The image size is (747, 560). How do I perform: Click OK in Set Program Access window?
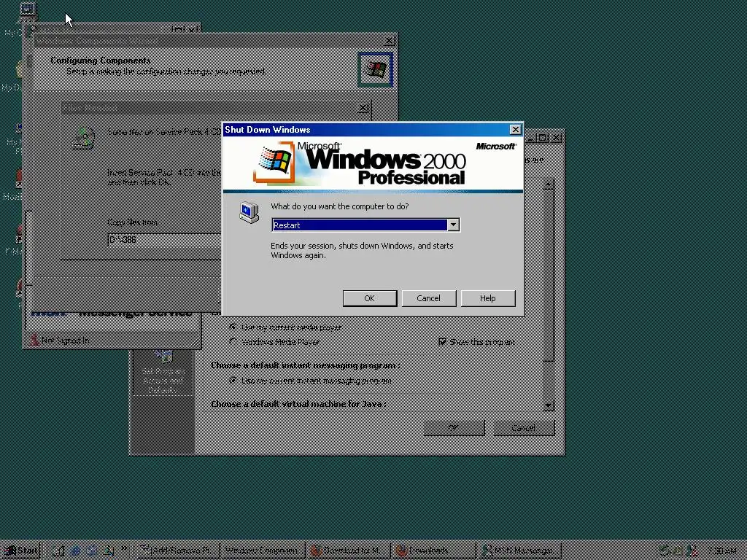click(x=454, y=427)
